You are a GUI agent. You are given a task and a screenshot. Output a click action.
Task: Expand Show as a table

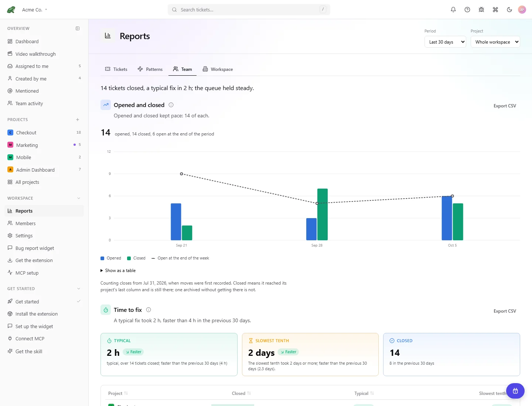point(118,271)
